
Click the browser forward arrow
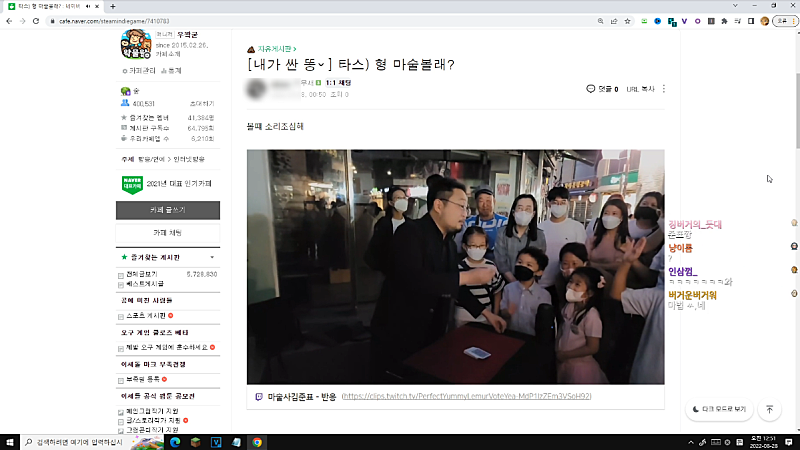click(x=22, y=21)
